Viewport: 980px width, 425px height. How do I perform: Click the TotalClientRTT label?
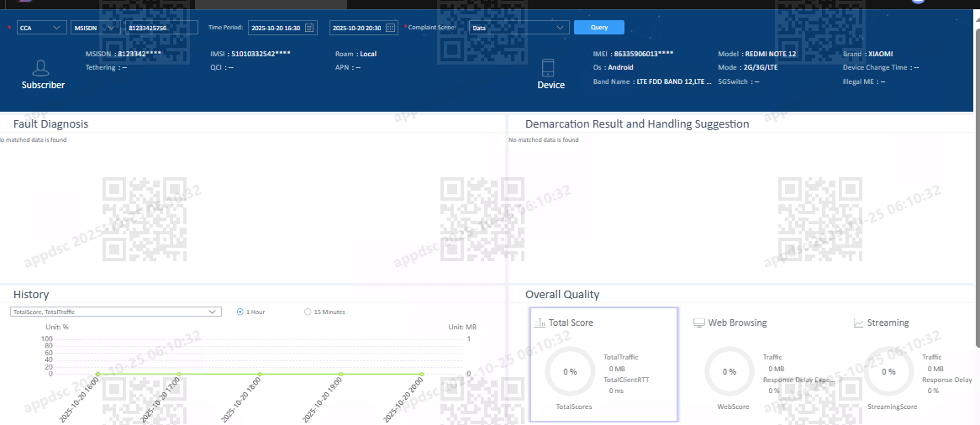click(x=625, y=380)
